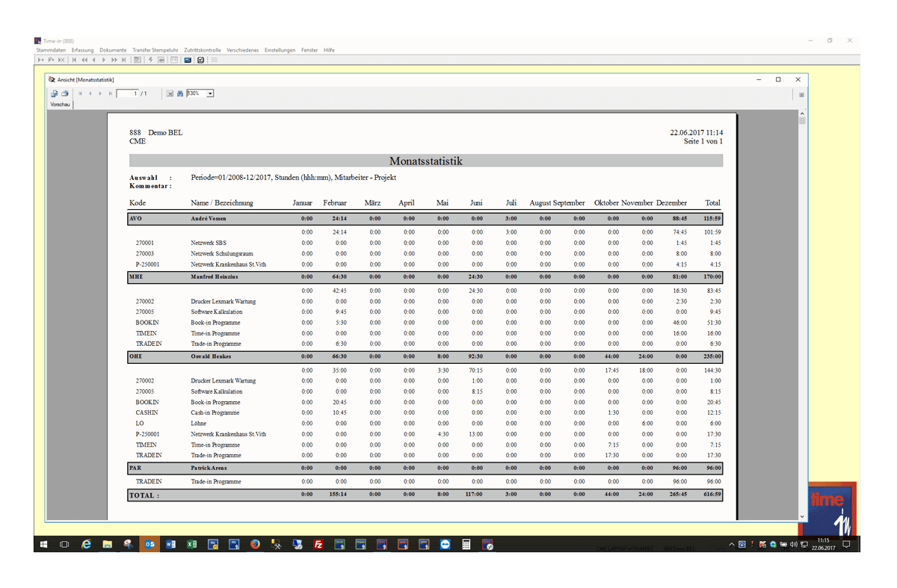Click the blue card icon in the main toolbar

188,60
